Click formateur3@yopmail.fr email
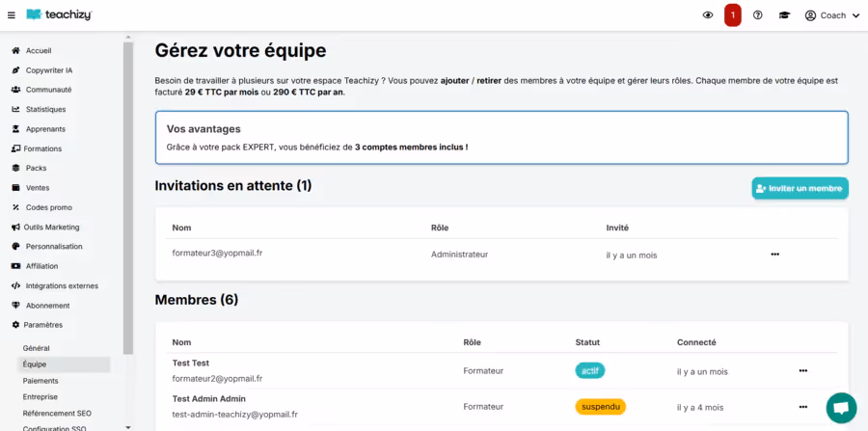This screenshot has width=868, height=431. 218,253
